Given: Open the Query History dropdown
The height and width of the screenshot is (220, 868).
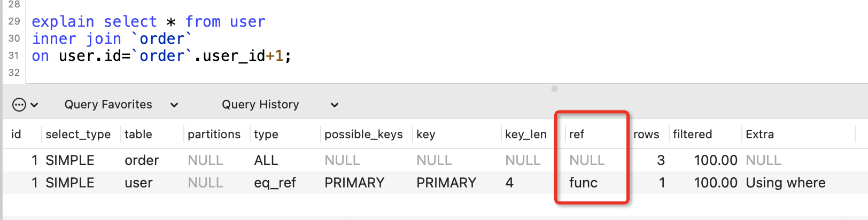Looking at the screenshot, I should [280, 105].
